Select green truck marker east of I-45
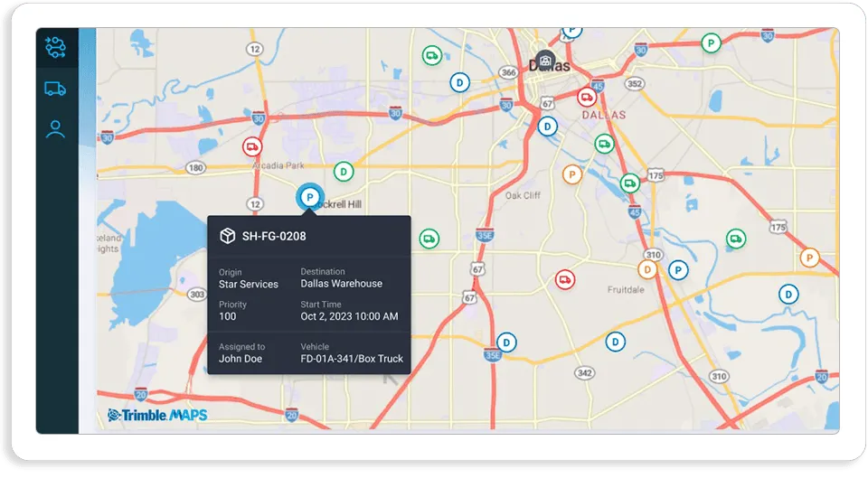The width and height of the screenshot is (868, 488). pyautogui.click(x=736, y=239)
